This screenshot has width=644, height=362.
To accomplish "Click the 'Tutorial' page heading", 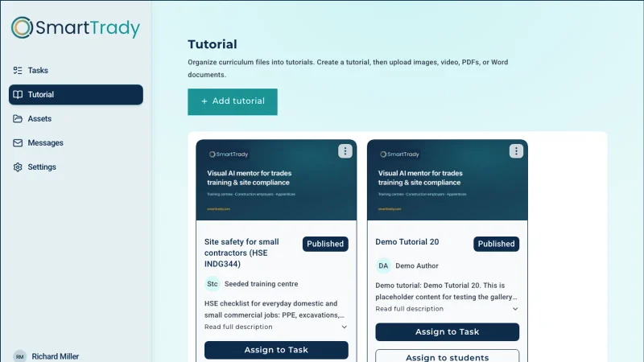I will (x=213, y=44).
